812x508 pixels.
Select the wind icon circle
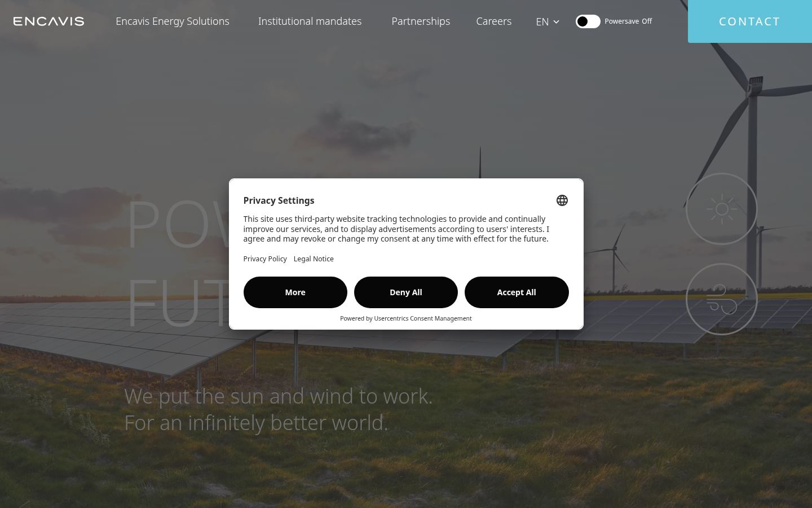pyautogui.click(x=721, y=299)
